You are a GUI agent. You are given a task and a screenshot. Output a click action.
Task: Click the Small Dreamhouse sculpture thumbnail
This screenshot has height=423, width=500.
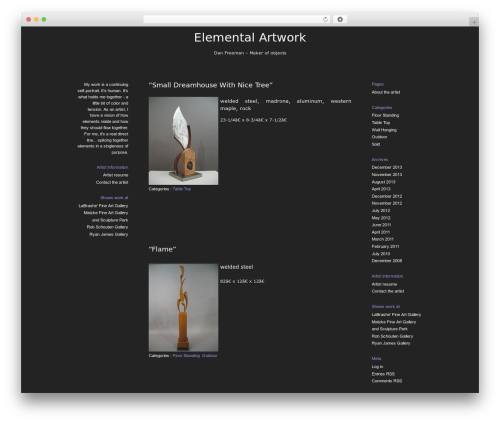[183, 141]
